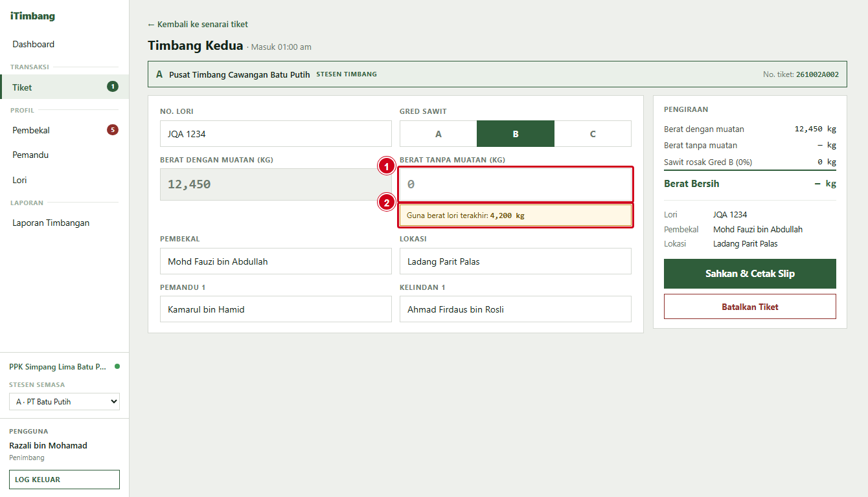Click the 12,450 kg value in Pengiraan
Screen dimensions: 868x497
tap(816, 129)
